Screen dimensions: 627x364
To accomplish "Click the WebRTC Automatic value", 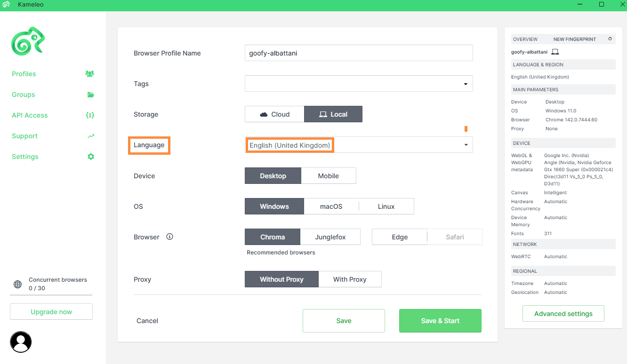I will [x=556, y=257].
